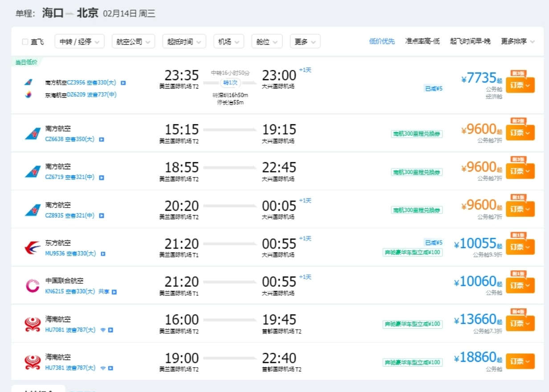The height and width of the screenshot is (392, 549).
Task: Sort by 低价优先
Action: 382,41
